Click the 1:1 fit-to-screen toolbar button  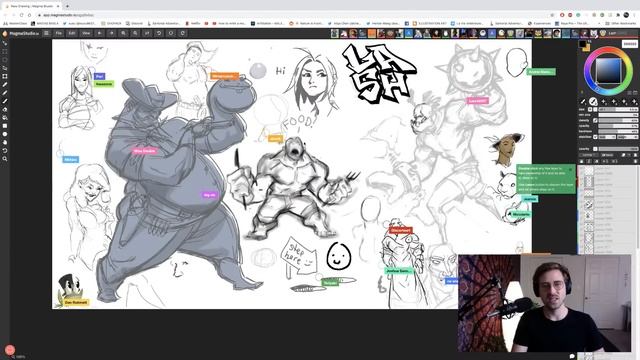point(147,33)
